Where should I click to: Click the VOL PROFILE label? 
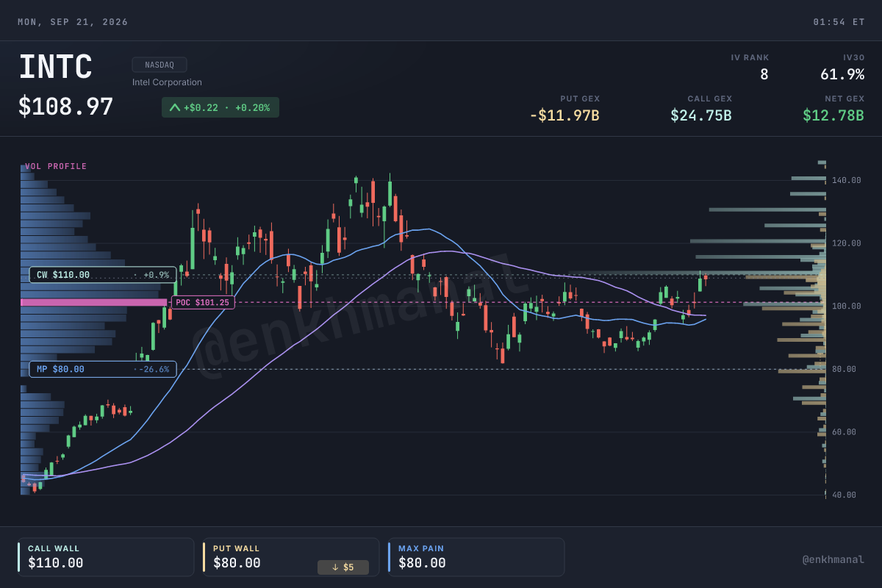click(x=56, y=167)
